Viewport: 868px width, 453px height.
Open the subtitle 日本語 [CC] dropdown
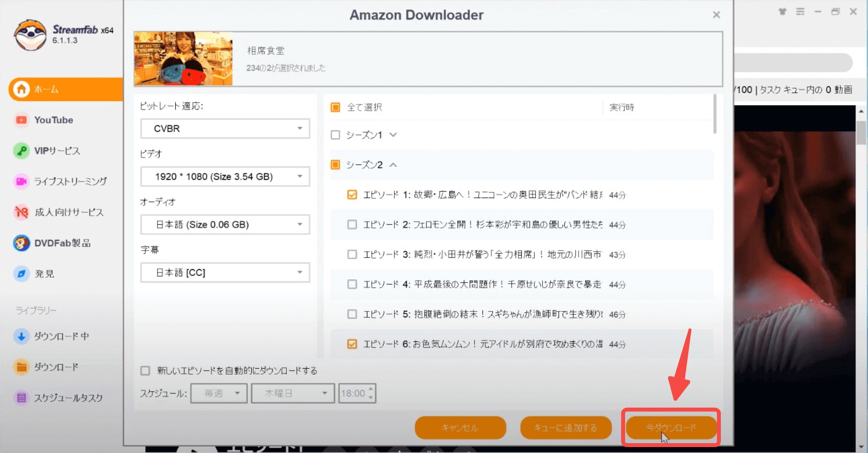(225, 272)
